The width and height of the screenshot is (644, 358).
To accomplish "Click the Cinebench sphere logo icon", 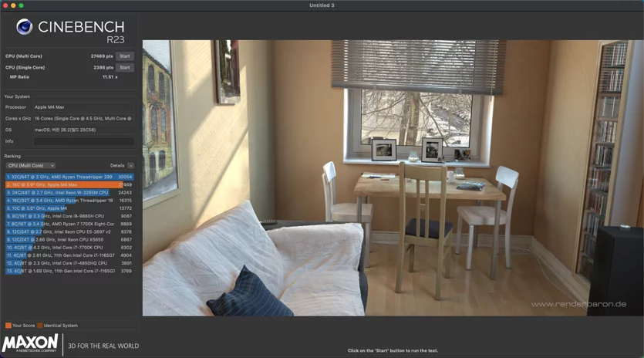I will [24, 27].
